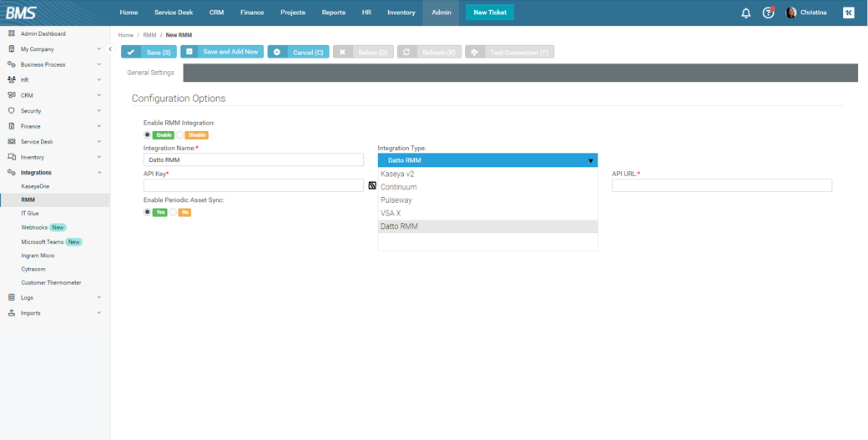This screenshot has height=440, width=868.
Task: Select the Disable RMM integration radio
Action: tap(180, 135)
